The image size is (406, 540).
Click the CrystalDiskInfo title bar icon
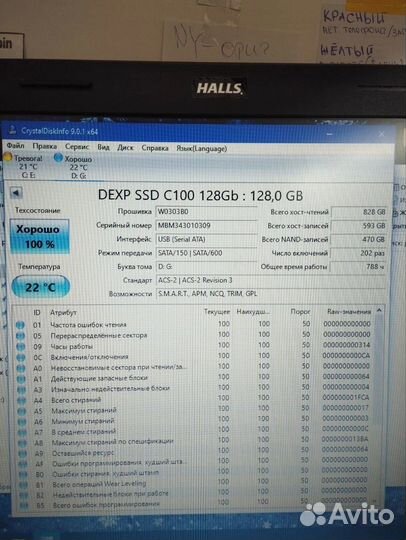click(x=13, y=130)
